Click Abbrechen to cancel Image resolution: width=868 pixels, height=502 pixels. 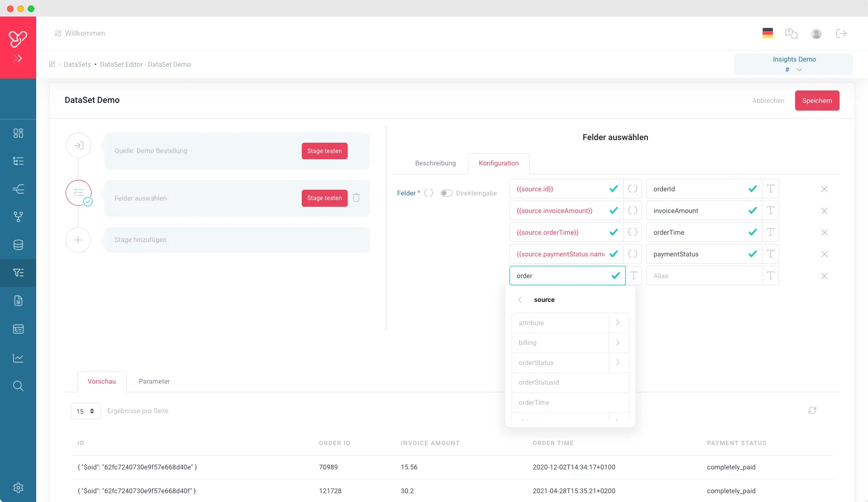768,101
